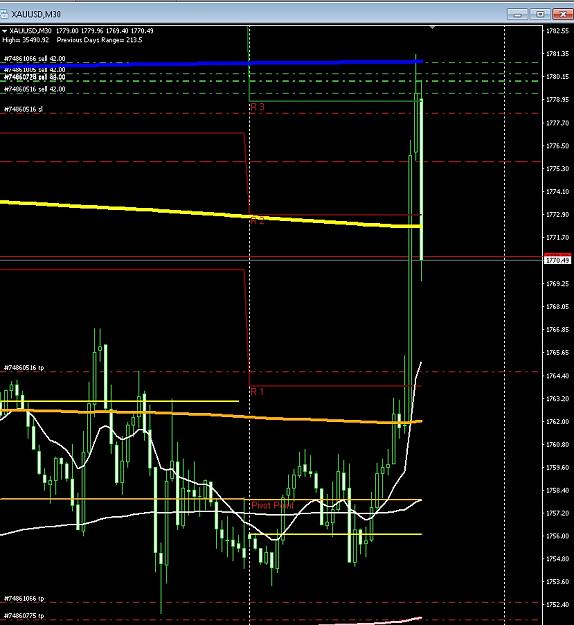Viewport: 574px width, 625px height.
Task: Click the XAUUSD,M30 title bar text
Action: [36, 14]
